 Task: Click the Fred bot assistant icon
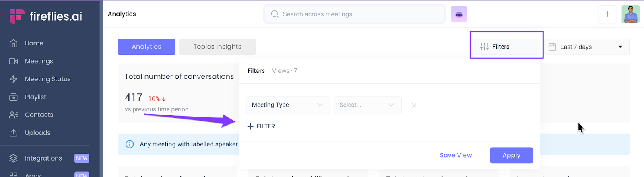pos(459,14)
